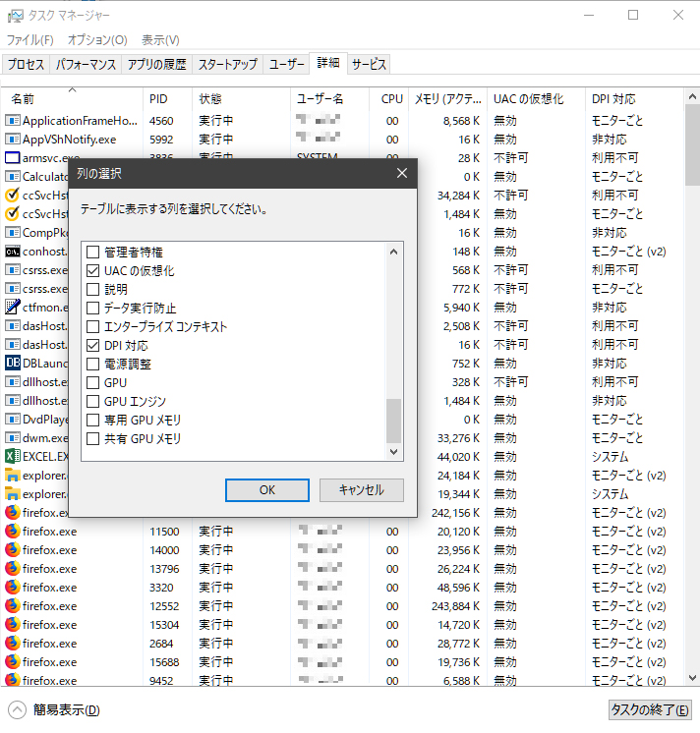Tick the データ実行防止 checkbox
The height and width of the screenshot is (733, 700).
[x=93, y=309]
